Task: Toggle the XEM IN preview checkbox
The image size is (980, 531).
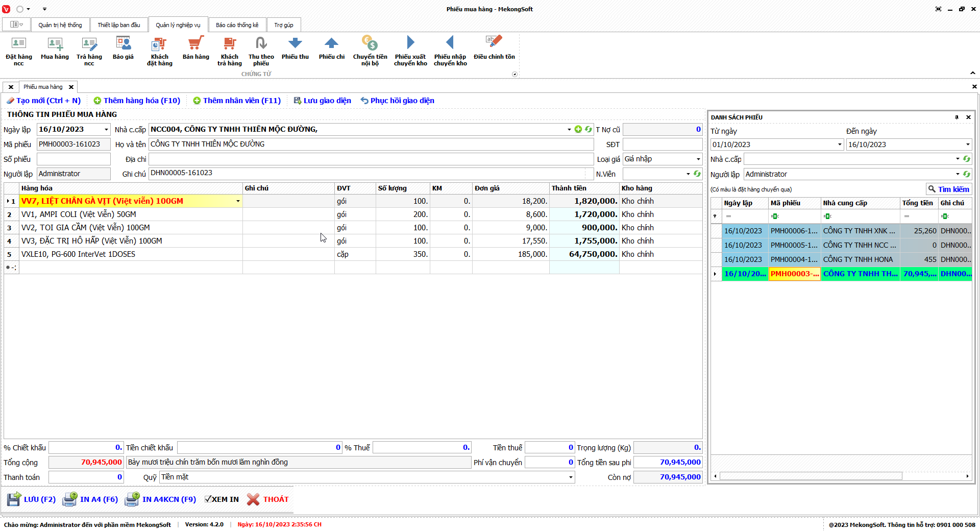Action: tap(208, 499)
